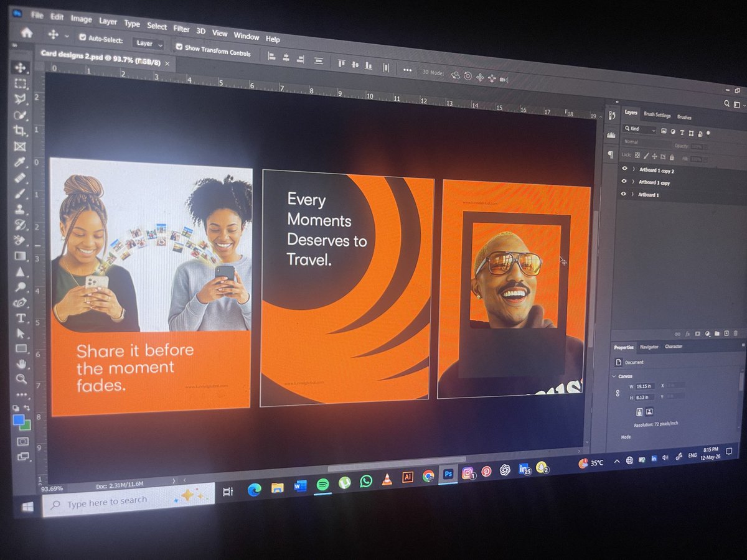Toggle Show Transform Controls checkbox

[x=179, y=47]
